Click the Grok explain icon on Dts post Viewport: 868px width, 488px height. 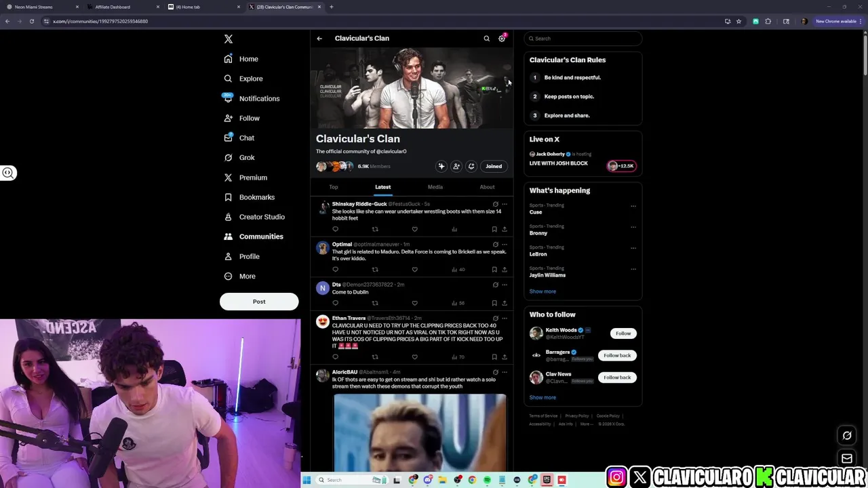496,285
